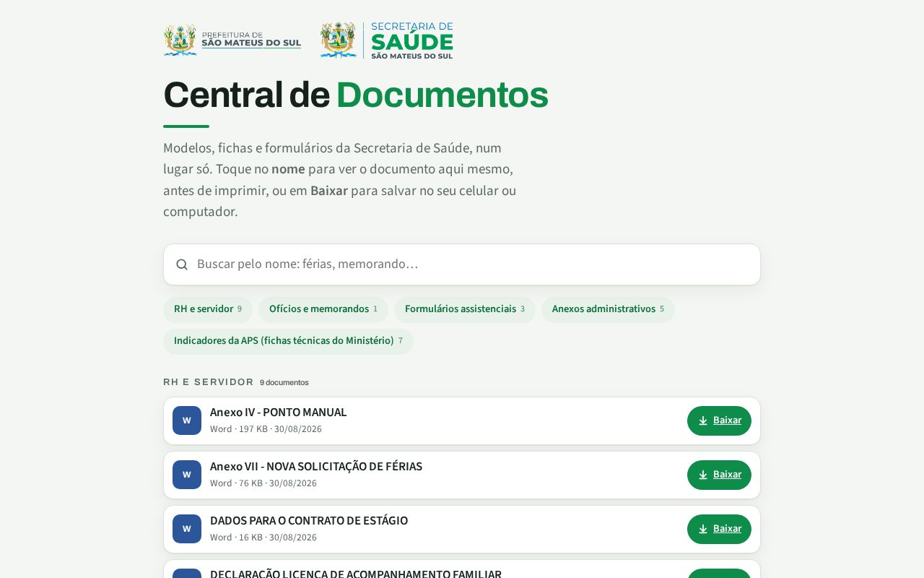The image size is (924, 578).
Task: Click Baixar for contrato de estágio document
Action: click(719, 529)
